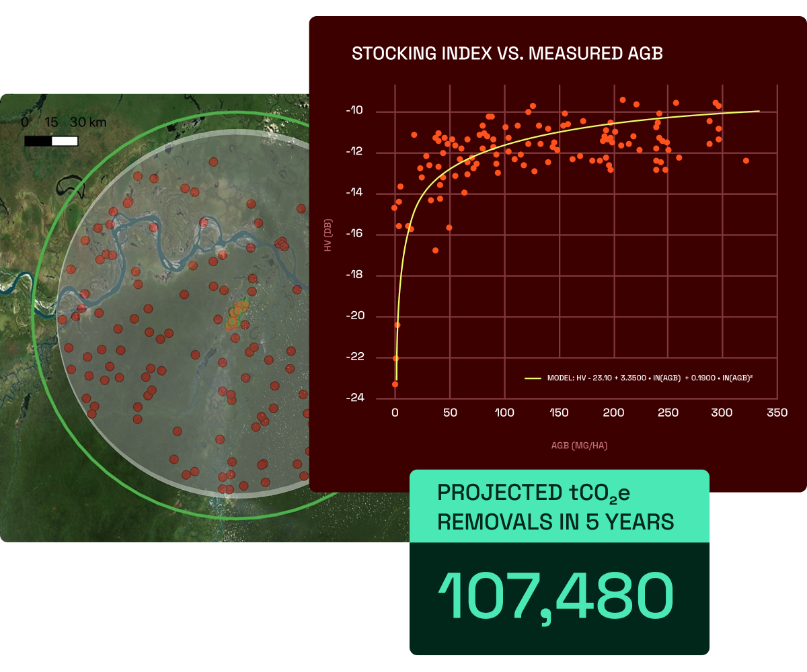Screen dimensions: 807x672
Task: Select the x-axis tick label "100"
Action: (x=504, y=413)
